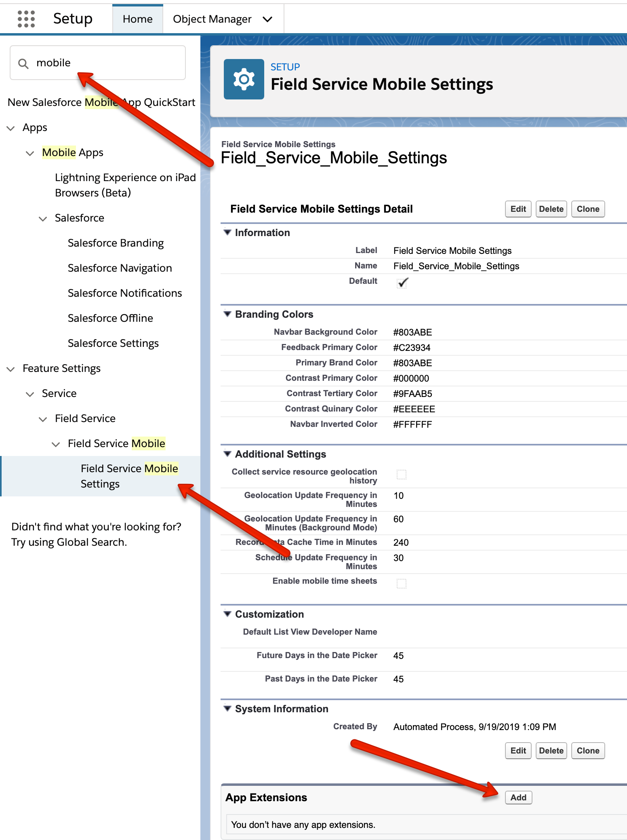Click the Field Service Mobile Settings gear icon
Image resolution: width=627 pixels, height=840 pixels.
[244, 79]
